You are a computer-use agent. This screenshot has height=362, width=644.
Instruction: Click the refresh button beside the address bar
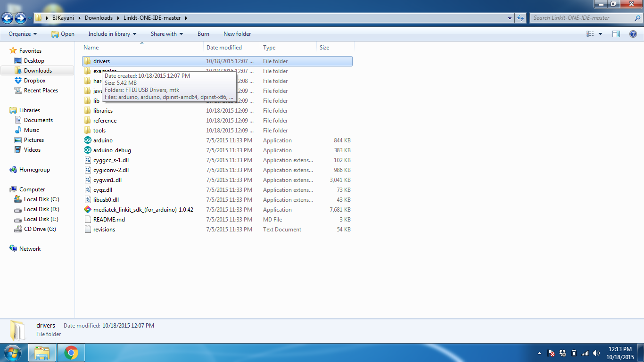[520, 18]
